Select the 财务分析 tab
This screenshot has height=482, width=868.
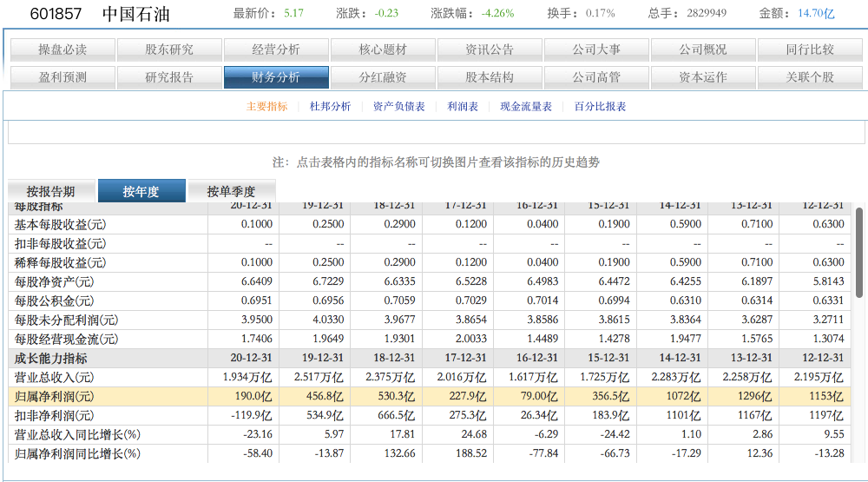[x=276, y=77]
